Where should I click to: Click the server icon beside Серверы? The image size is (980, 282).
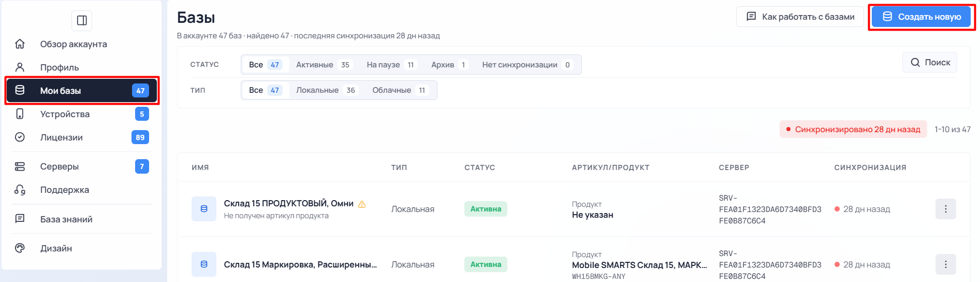(x=20, y=166)
